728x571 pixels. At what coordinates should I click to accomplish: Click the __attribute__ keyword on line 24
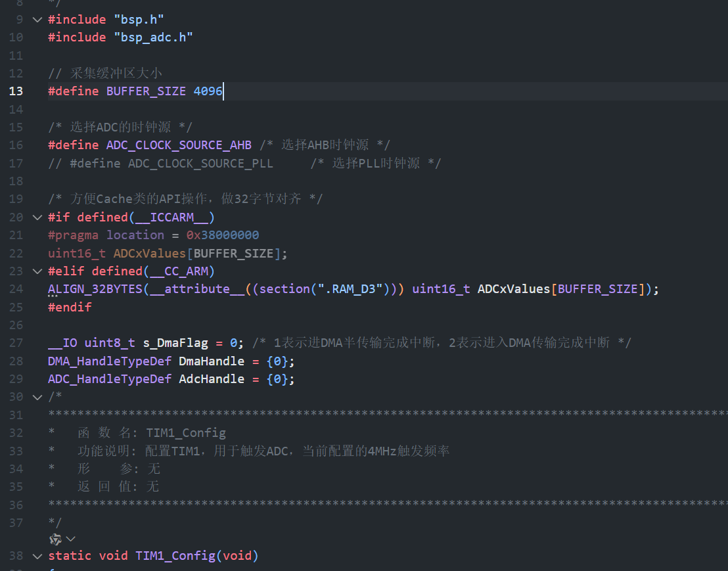tap(197, 288)
